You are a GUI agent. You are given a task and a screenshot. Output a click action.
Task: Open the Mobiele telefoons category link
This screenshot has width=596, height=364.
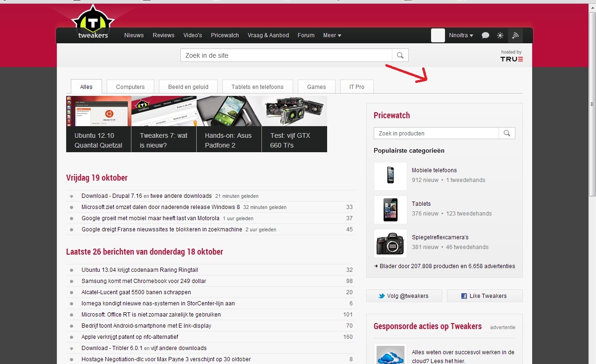[x=434, y=170]
